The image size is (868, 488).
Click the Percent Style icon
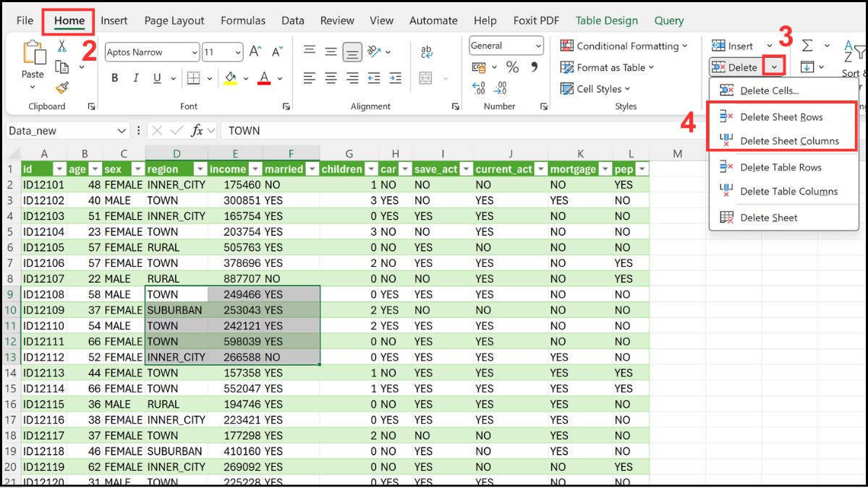(x=513, y=68)
